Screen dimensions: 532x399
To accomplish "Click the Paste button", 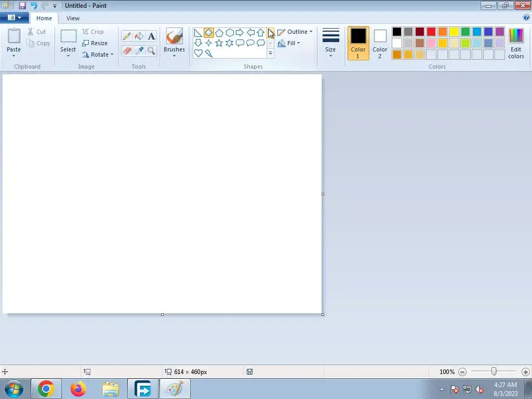I will 14,39.
